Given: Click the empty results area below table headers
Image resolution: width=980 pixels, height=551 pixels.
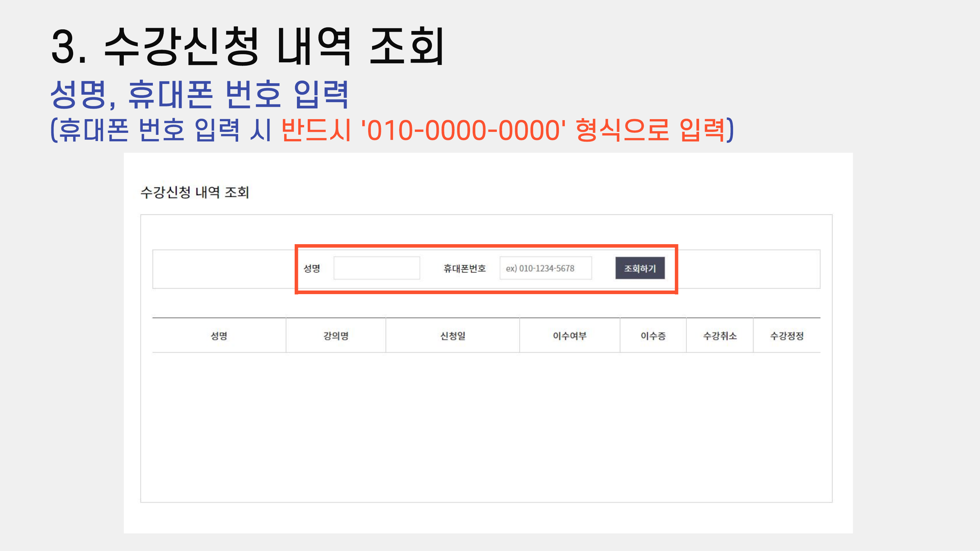Looking at the screenshot, I should tap(486, 426).
